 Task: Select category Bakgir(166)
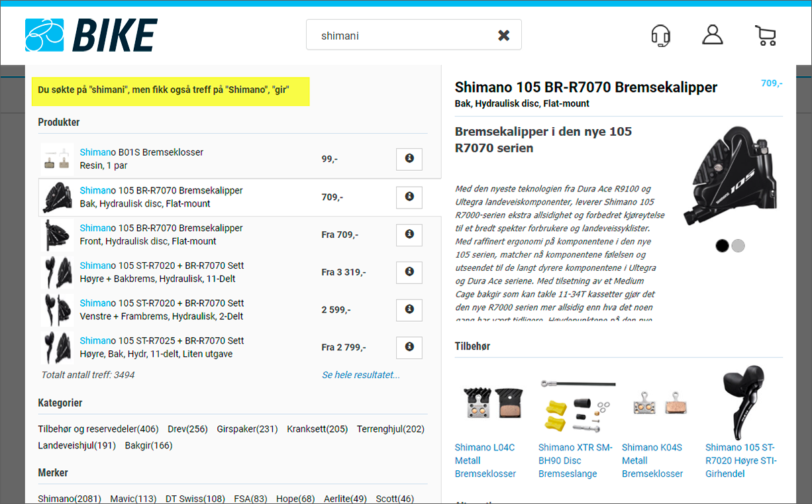coord(148,446)
